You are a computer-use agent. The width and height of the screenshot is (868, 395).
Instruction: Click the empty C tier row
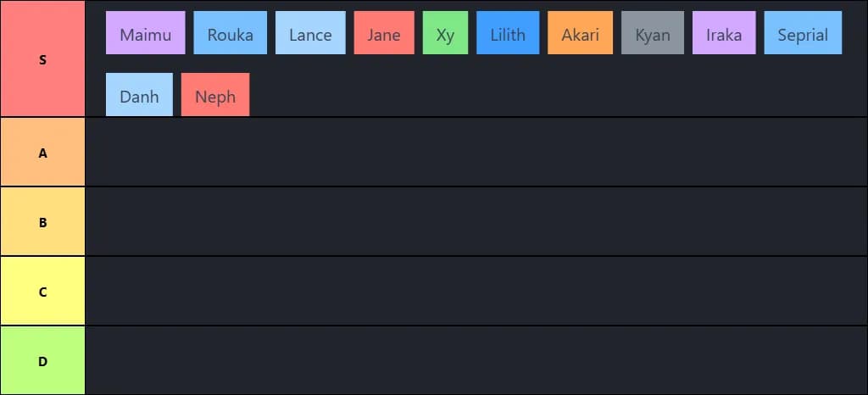click(475, 292)
